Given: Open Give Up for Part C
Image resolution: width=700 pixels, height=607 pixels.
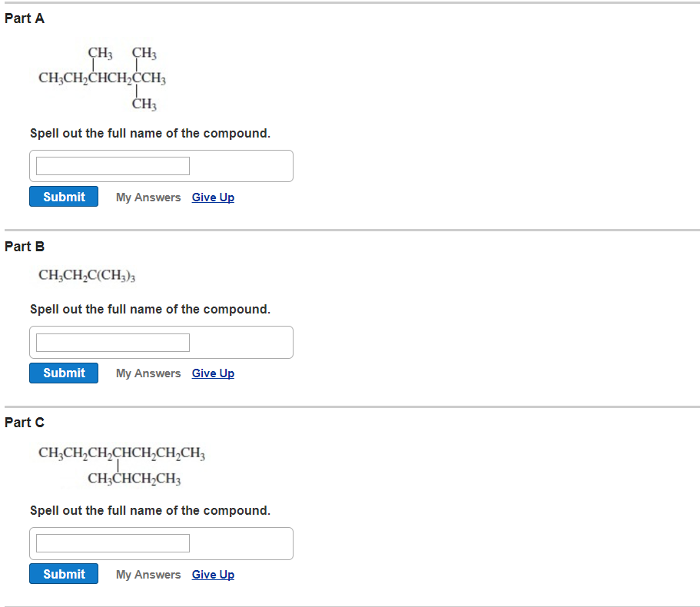Looking at the screenshot, I should pyautogui.click(x=212, y=574).
